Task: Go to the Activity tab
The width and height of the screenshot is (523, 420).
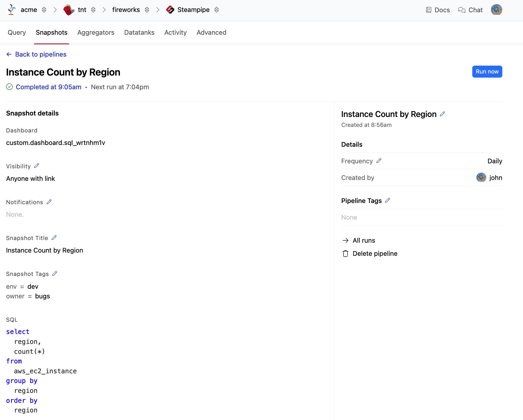Action: click(x=175, y=33)
